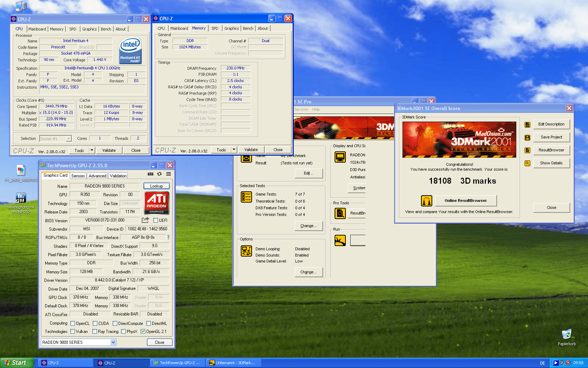Toggle the DirectML checkbox

pos(148,323)
